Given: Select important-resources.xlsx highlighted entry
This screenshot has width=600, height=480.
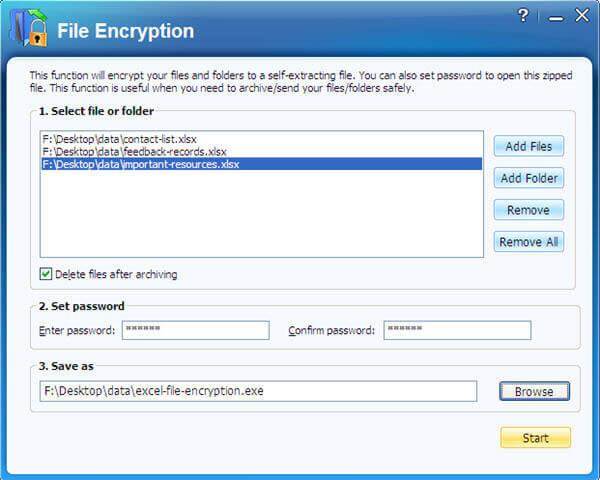Looking at the screenshot, I should click(262, 164).
